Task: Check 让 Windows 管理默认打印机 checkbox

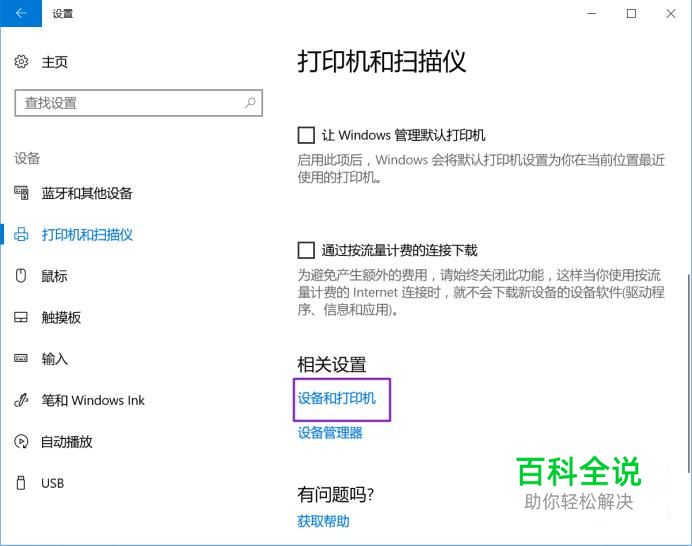Action: tap(306, 135)
